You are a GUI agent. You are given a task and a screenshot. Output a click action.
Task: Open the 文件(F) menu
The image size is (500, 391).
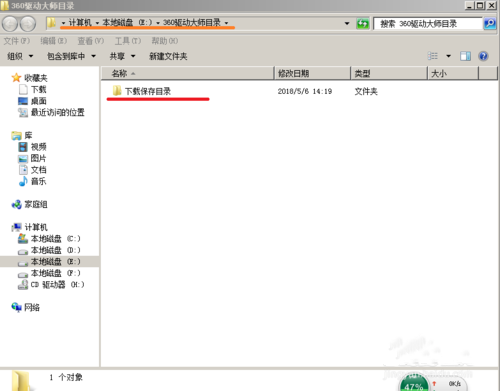[x=17, y=41]
